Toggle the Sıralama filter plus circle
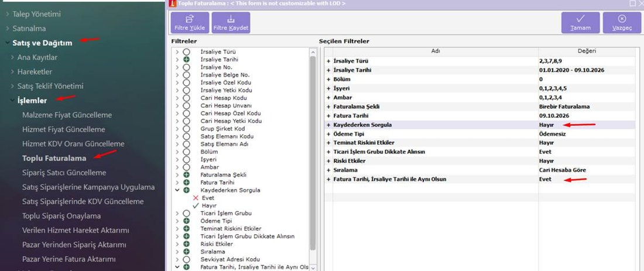 tap(186, 252)
